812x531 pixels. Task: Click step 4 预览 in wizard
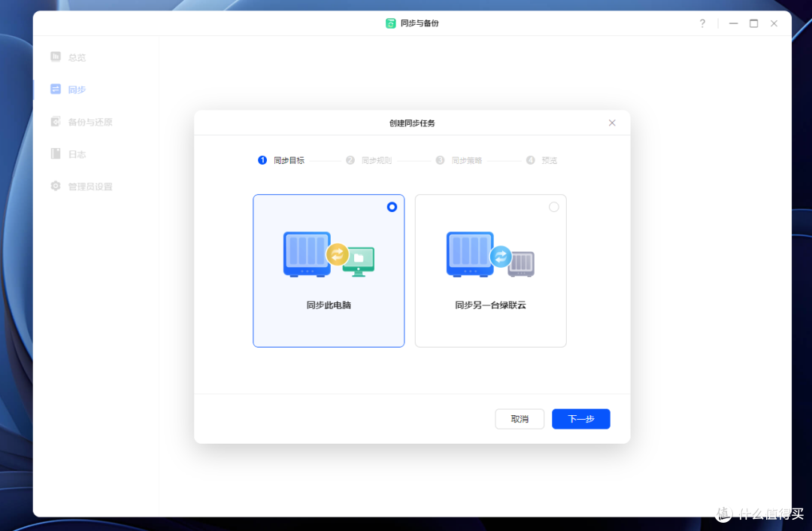(x=541, y=160)
